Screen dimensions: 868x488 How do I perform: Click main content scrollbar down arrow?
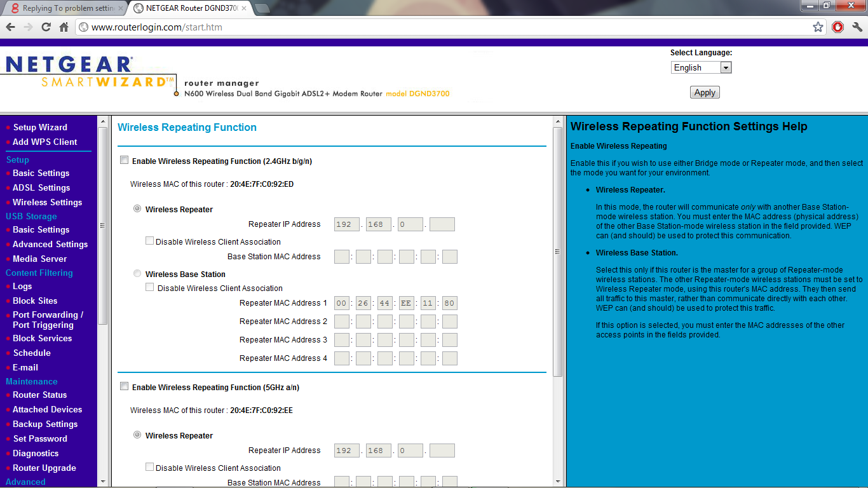click(x=558, y=482)
